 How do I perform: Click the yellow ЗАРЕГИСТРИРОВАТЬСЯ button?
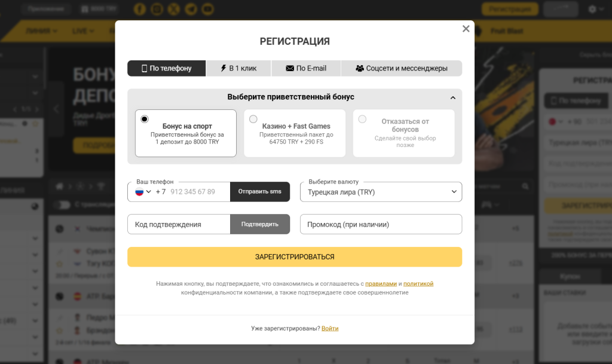coord(295,256)
